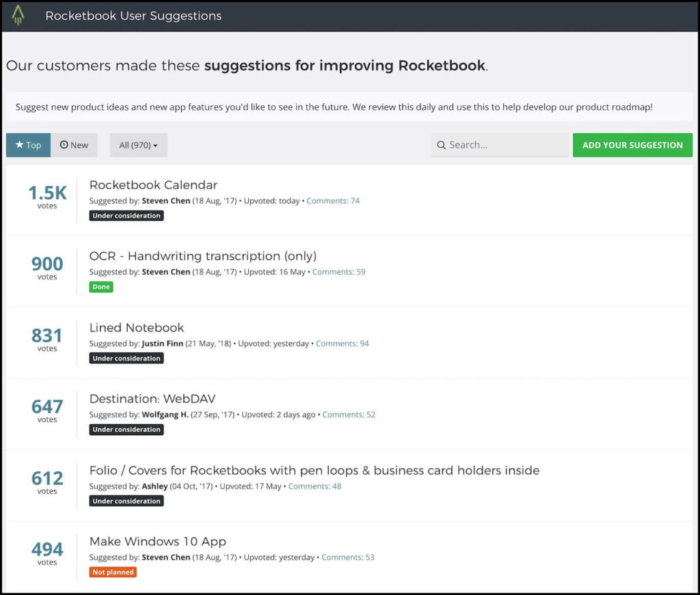Upvote the 647 votes counter

[47, 411]
